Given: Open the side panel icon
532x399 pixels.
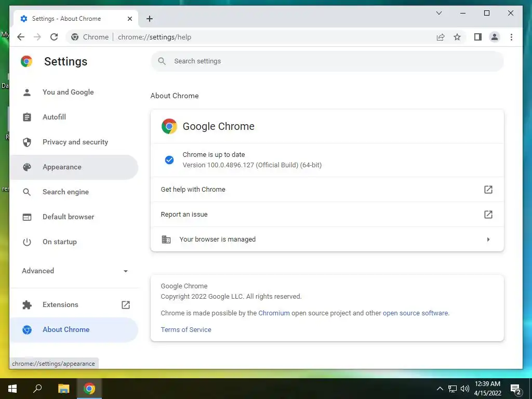Looking at the screenshot, I should [478, 37].
